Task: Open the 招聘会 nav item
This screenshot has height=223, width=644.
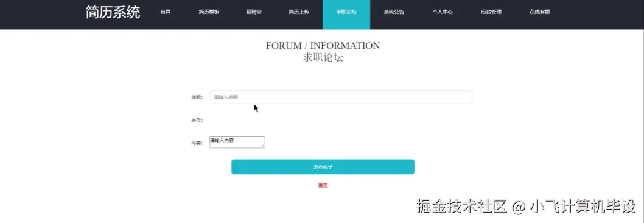Action: coord(254,12)
